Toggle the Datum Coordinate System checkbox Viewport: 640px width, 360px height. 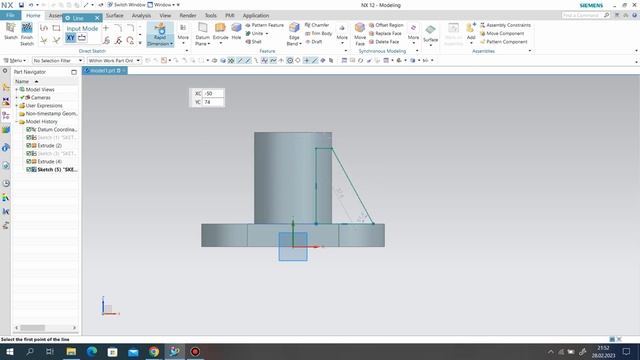tap(29, 129)
